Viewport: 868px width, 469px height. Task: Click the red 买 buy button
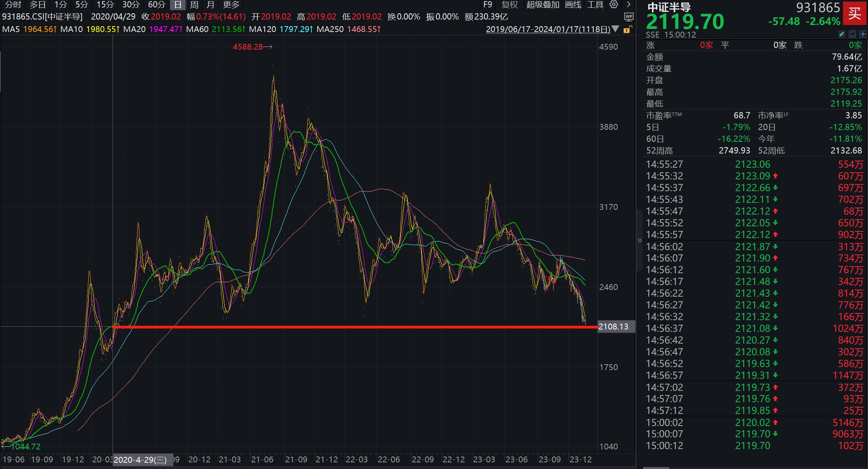coord(855,14)
